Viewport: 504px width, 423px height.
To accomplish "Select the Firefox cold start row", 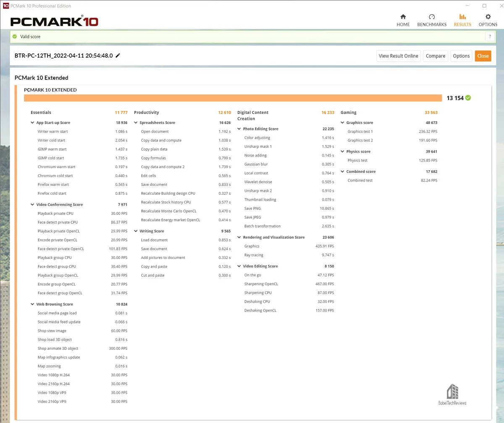I will [82, 193].
